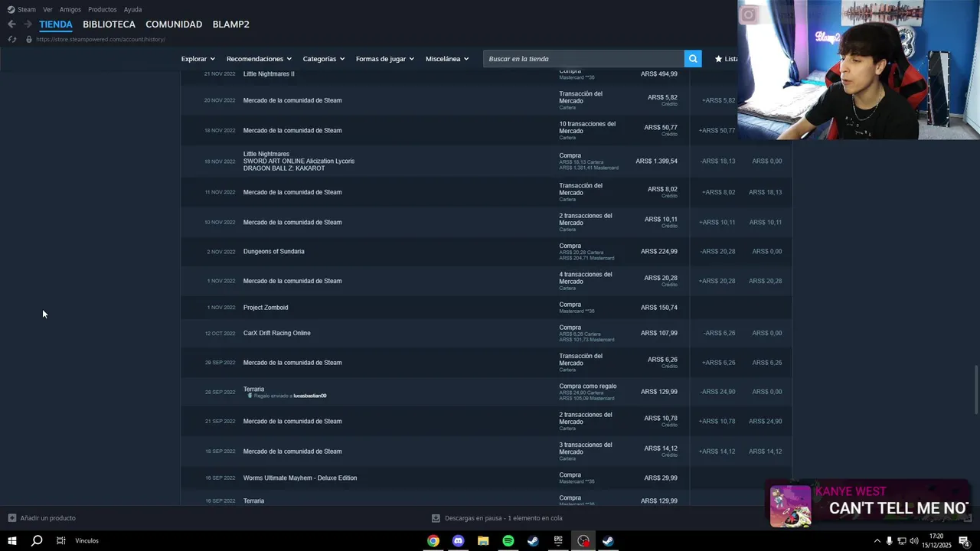The image size is (980, 551).
Task: Click Añadir un producto
Action: (x=41, y=518)
